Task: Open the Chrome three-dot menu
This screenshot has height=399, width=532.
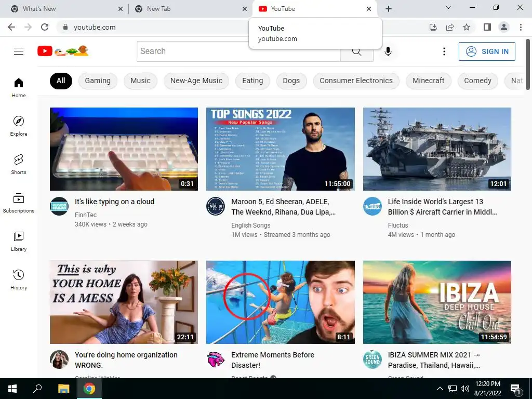Action: [521, 27]
